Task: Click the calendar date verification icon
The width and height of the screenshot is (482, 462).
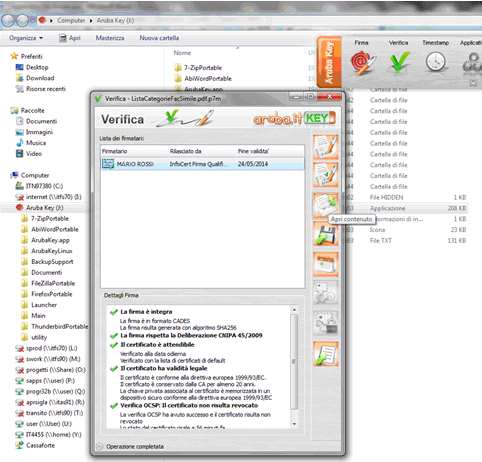Action: [x=326, y=264]
